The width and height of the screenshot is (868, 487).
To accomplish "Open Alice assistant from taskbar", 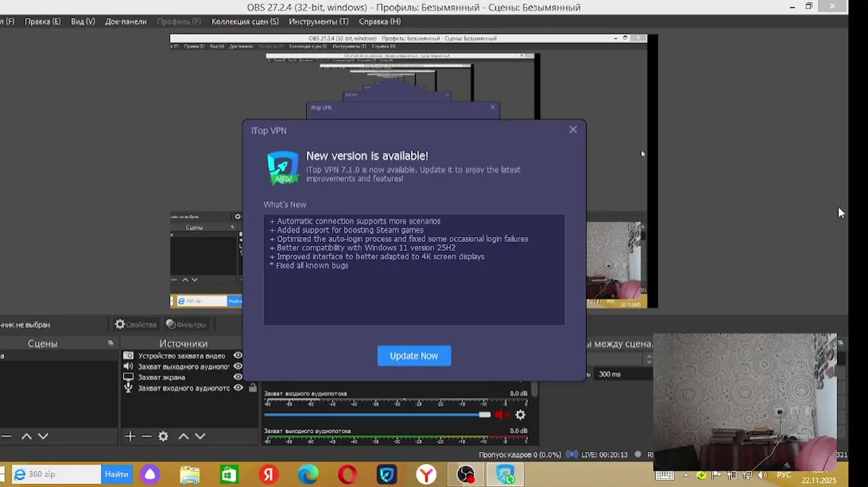I will (x=150, y=475).
